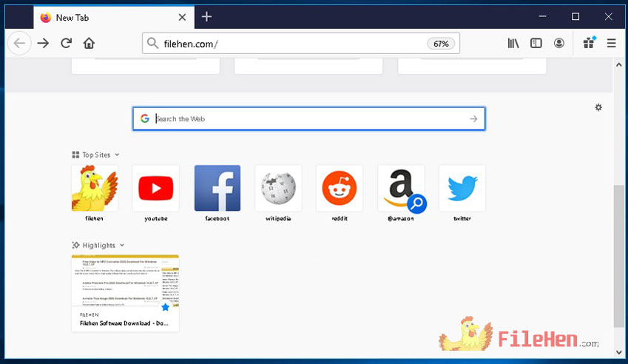Open the filehen top site tile
This screenshot has height=364, width=628.
coord(95,193)
